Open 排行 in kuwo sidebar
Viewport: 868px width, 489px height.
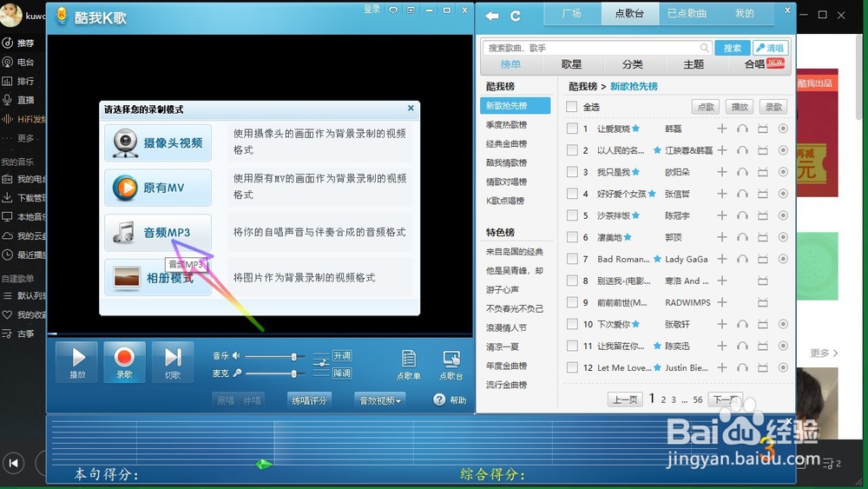coord(18,81)
